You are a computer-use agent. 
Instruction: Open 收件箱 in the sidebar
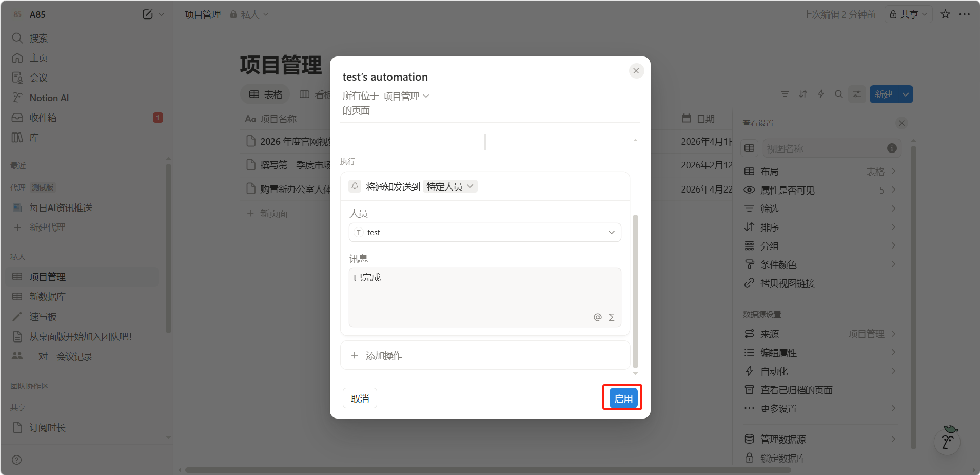pyautogui.click(x=43, y=118)
